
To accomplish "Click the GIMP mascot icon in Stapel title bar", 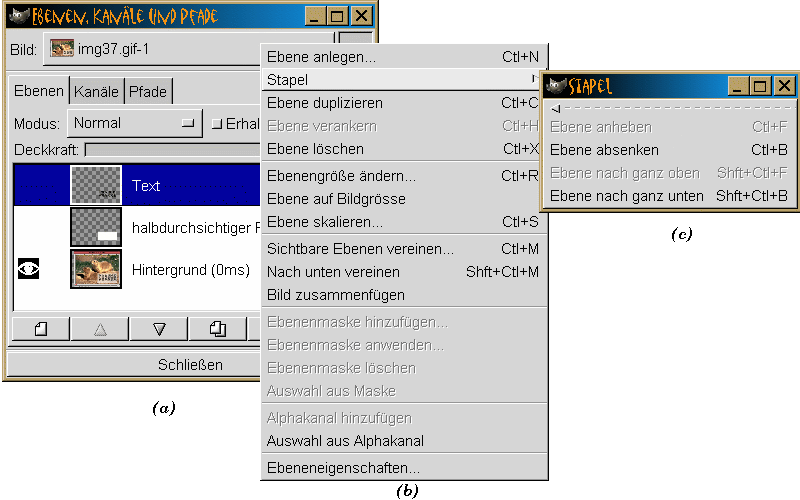I will [556, 86].
